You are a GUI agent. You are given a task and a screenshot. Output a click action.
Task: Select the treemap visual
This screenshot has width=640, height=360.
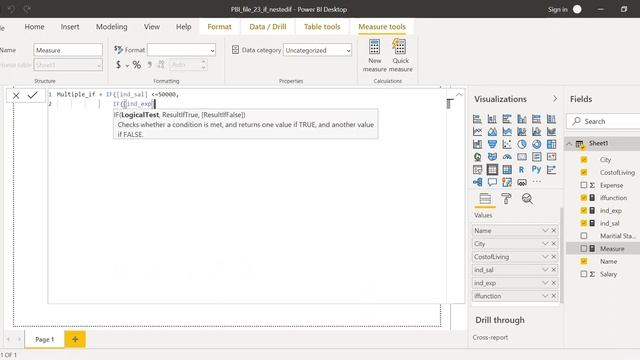(x=551, y=144)
